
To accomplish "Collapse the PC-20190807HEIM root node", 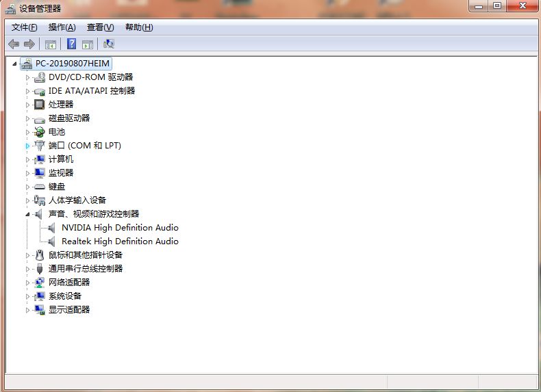I will [14, 64].
